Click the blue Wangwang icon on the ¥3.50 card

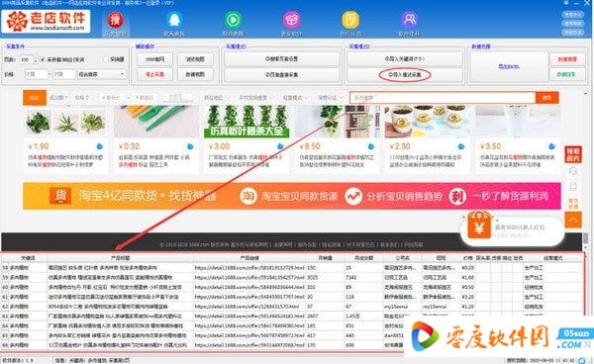coord(551,146)
